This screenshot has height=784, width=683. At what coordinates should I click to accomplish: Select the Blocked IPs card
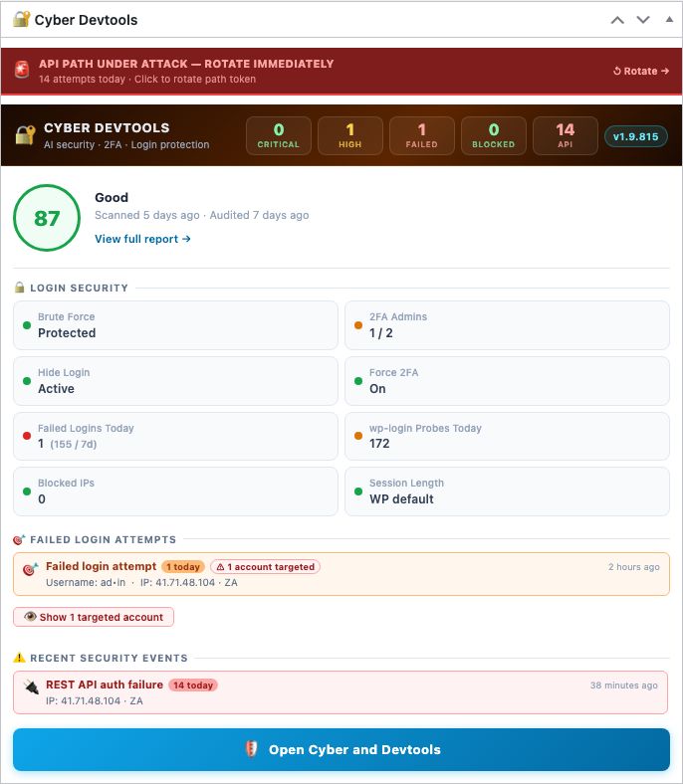(175, 491)
